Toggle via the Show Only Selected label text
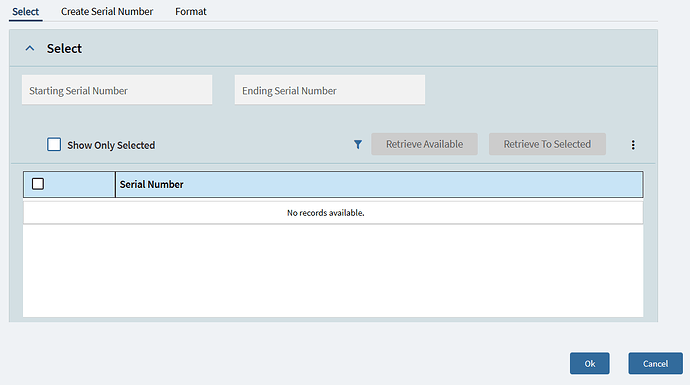 (111, 145)
